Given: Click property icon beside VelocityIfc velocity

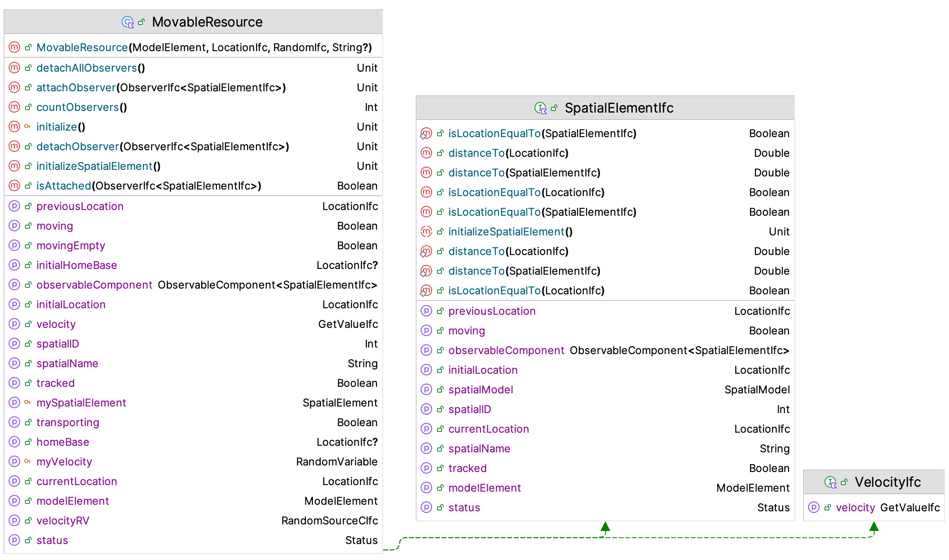Looking at the screenshot, I should click(814, 507).
